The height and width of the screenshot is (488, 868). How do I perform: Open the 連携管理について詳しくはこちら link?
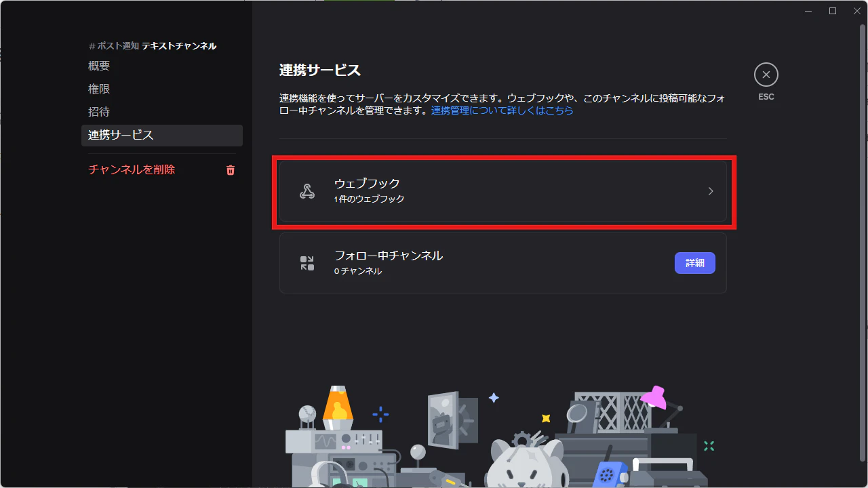tap(502, 110)
